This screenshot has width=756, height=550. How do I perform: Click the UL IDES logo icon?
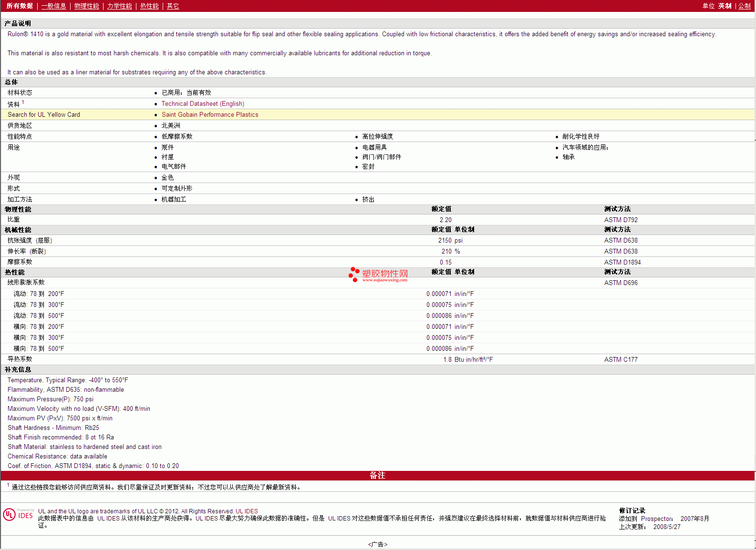[x=18, y=515]
